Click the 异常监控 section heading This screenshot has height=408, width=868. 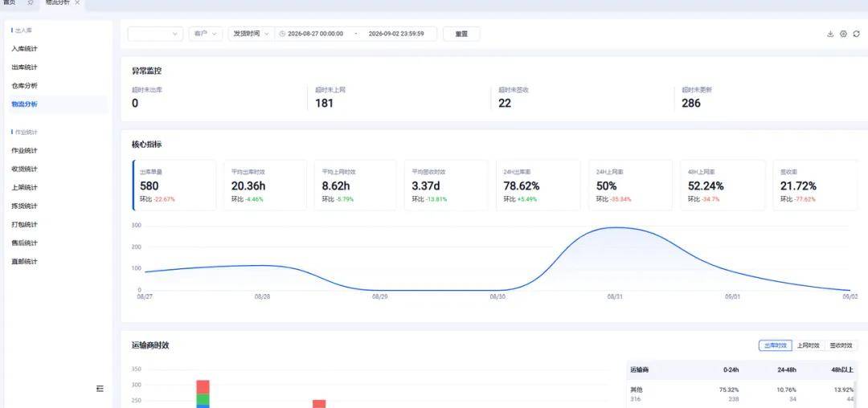pos(147,71)
